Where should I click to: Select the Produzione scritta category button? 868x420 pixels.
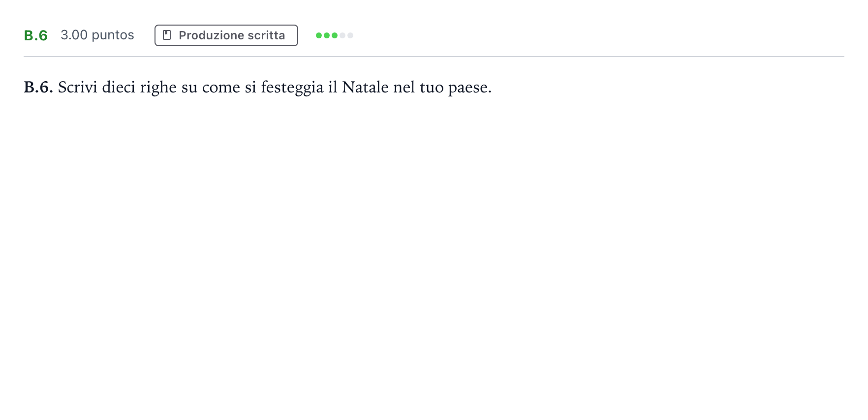click(226, 35)
